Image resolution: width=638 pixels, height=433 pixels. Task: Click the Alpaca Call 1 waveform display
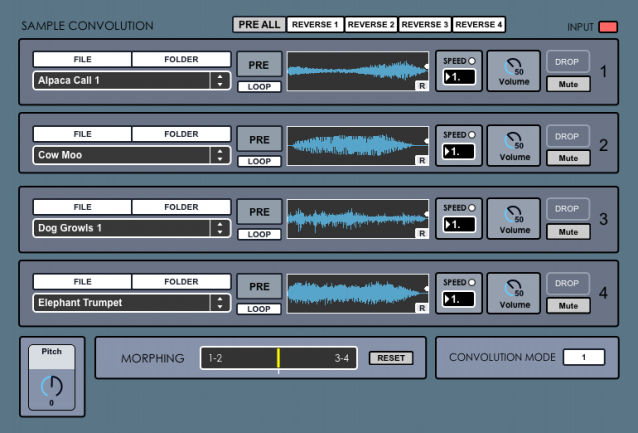pyautogui.click(x=358, y=71)
